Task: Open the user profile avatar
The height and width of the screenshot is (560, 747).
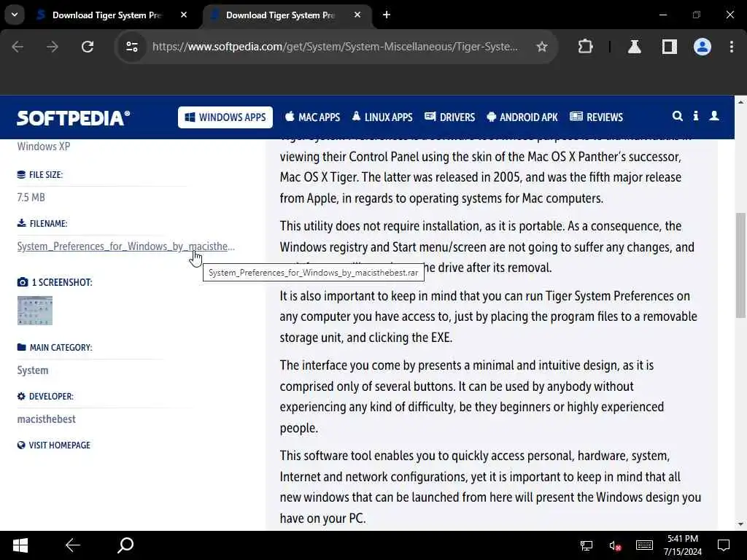Action: coord(703,47)
